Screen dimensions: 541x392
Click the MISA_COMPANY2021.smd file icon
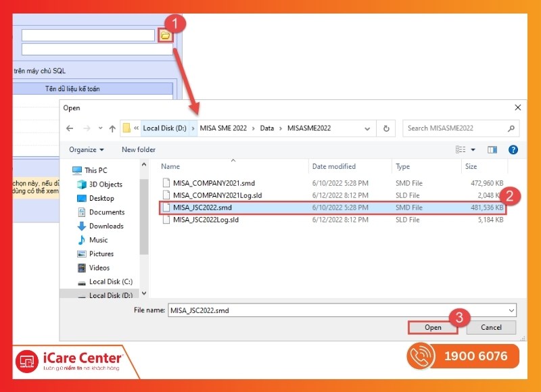click(166, 182)
